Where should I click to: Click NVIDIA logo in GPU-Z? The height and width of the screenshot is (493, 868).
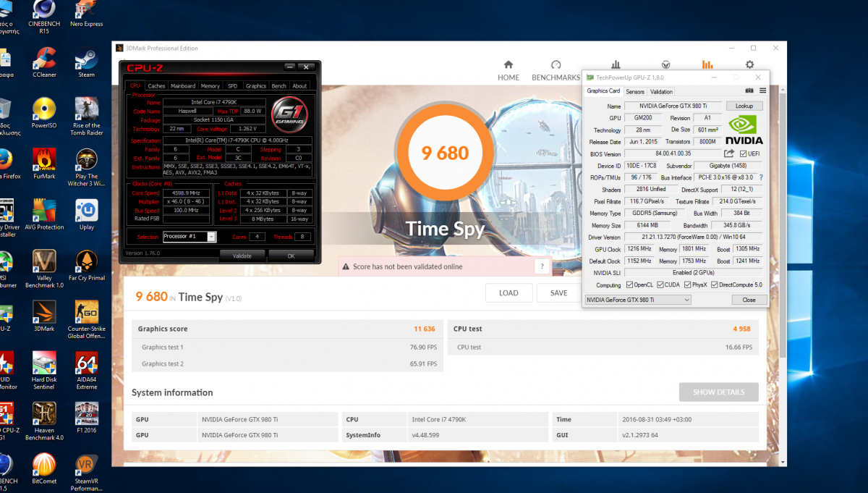tap(744, 129)
